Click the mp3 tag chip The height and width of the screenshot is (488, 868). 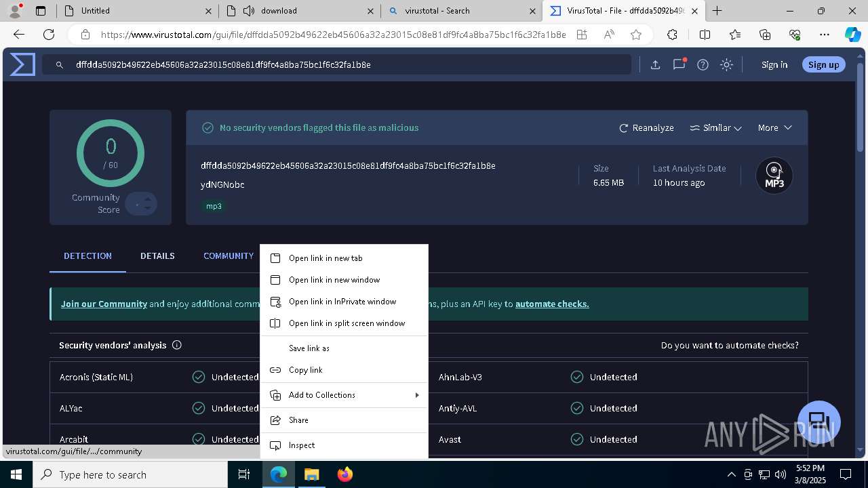coord(214,206)
